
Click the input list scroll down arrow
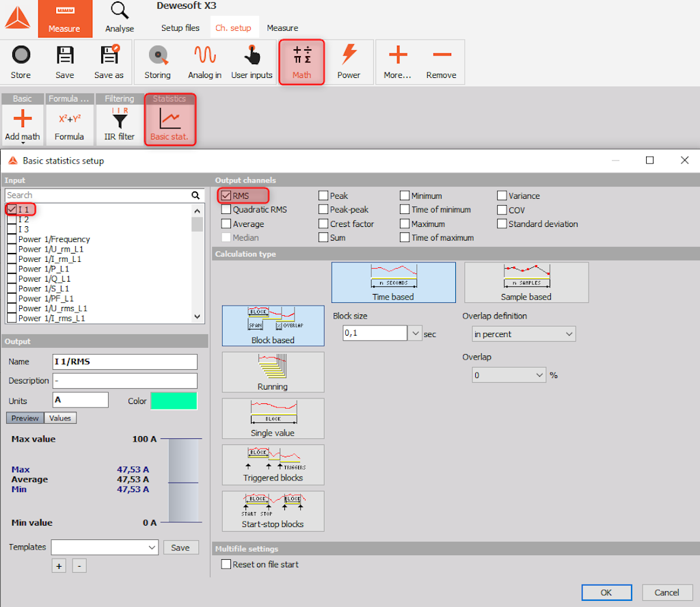[x=198, y=316]
